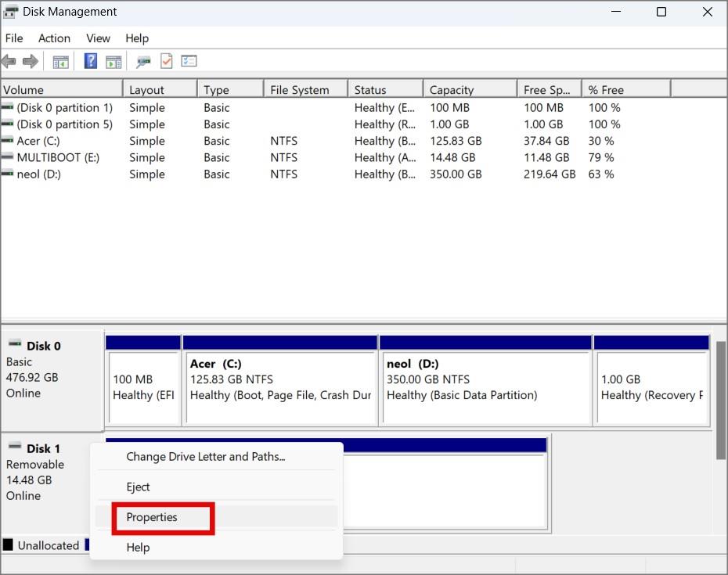Open the View menu
728x575 pixels.
98,38
